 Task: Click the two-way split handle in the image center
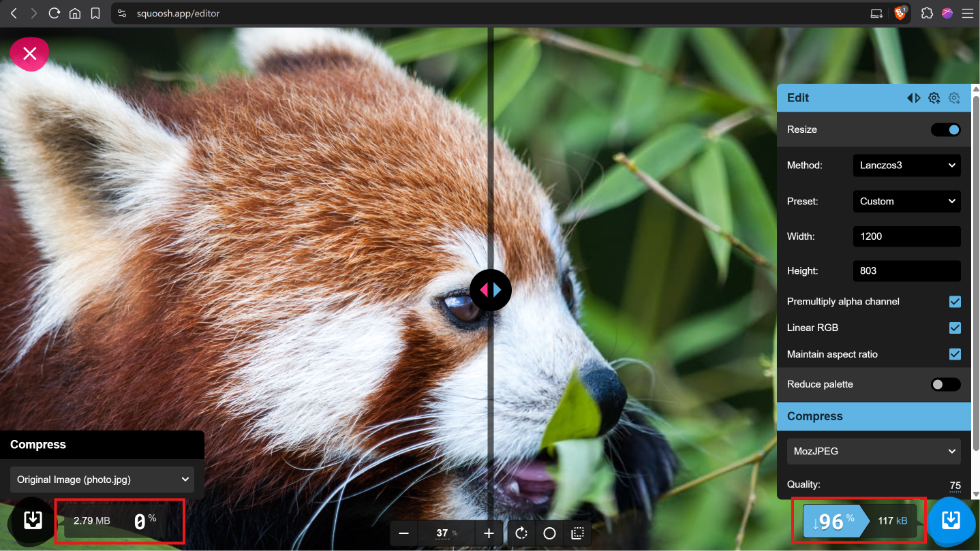(491, 290)
